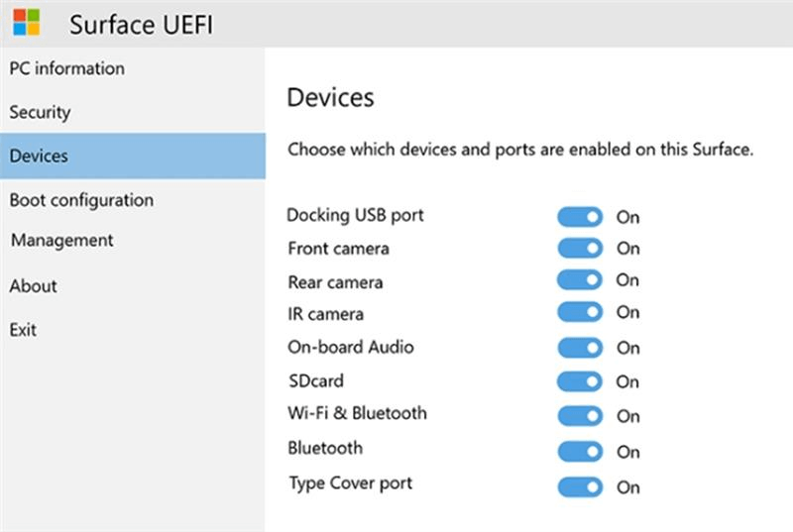Disable the Type Cover port toggle
The height and width of the screenshot is (532, 793).
click(580, 486)
